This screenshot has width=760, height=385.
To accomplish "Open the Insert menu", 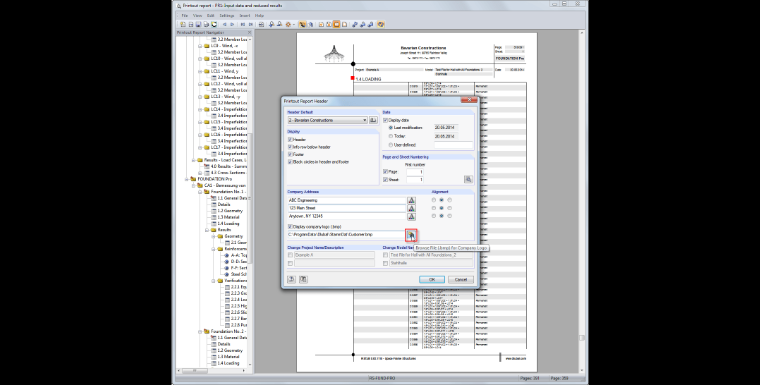I will coord(245,16).
